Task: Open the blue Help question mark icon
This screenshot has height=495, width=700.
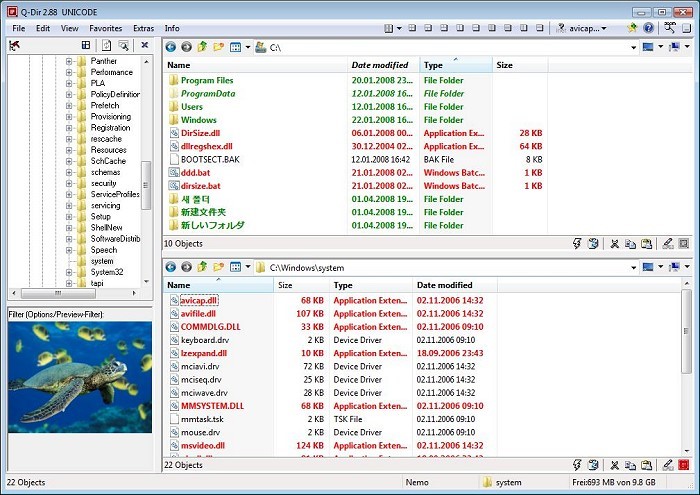Action: 648,29
